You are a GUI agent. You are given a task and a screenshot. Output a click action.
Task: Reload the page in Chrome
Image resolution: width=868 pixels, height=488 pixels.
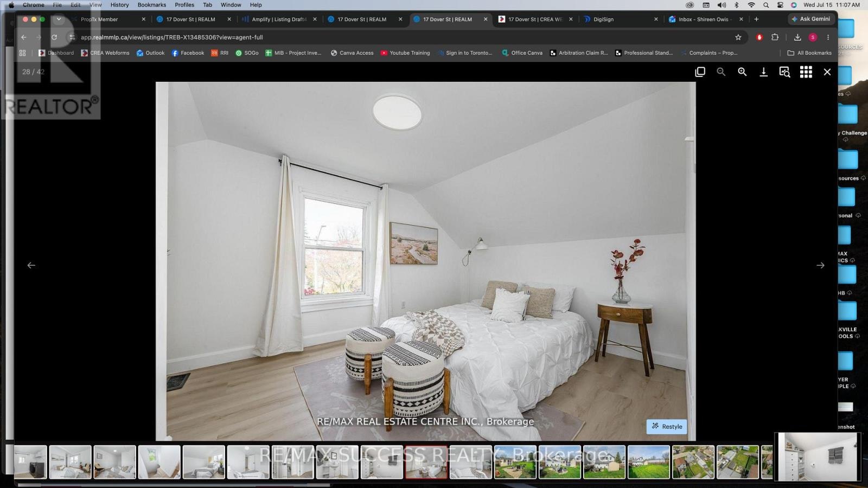coord(54,37)
